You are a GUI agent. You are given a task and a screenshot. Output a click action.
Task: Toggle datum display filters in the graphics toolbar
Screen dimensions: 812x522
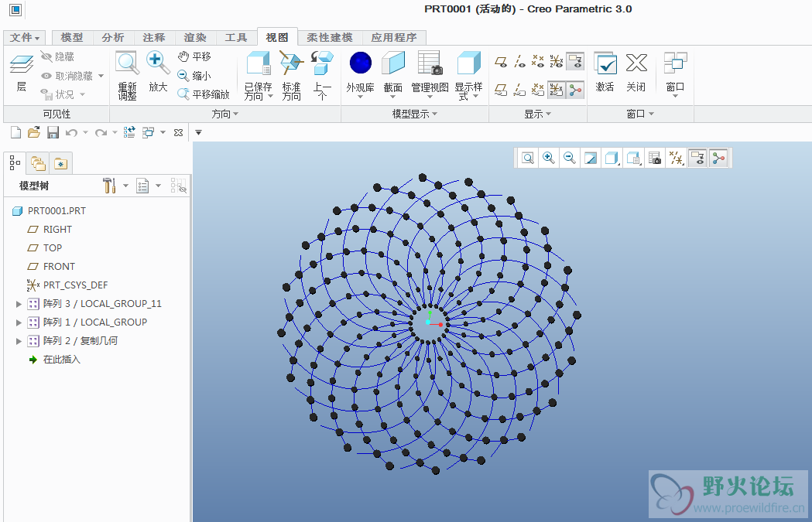pos(677,159)
